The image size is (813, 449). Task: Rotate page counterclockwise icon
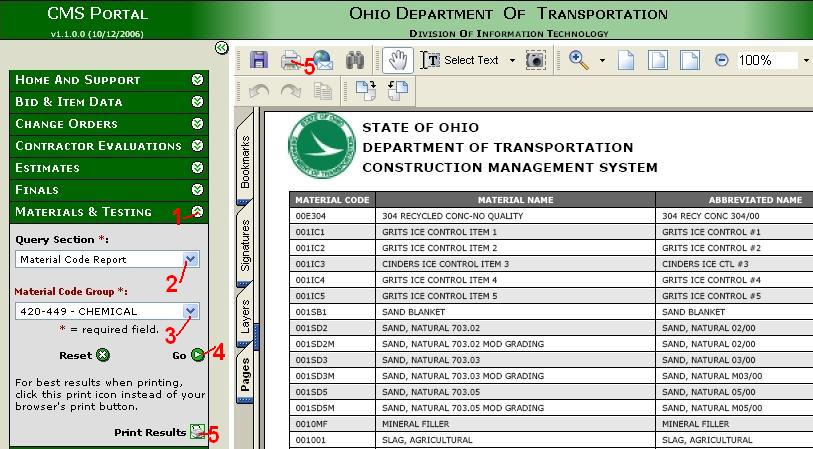(398, 91)
